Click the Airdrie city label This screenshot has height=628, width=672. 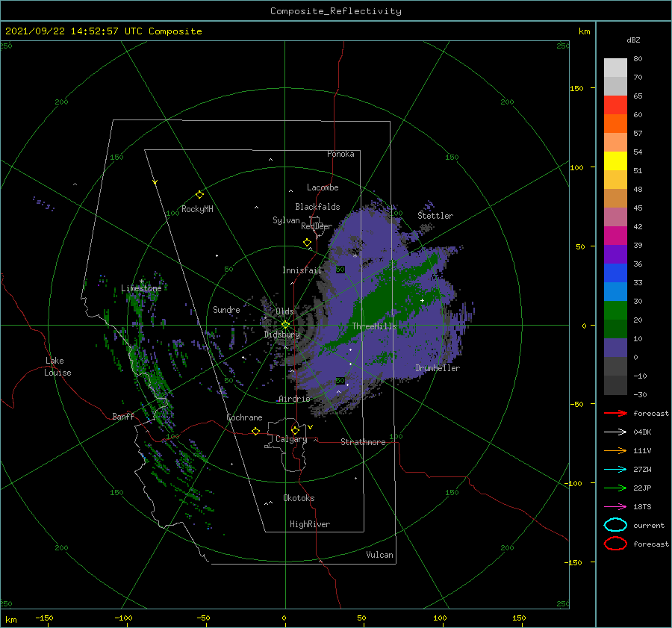pyautogui.click(x=294, y=399)
